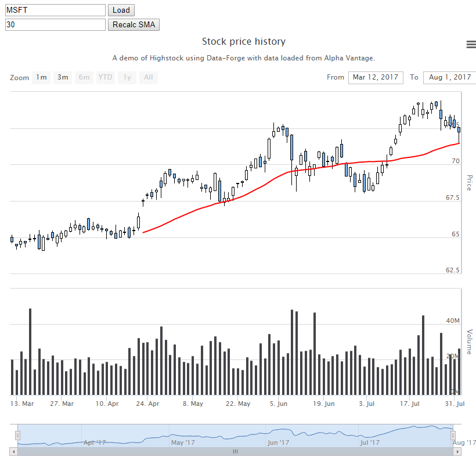Click the tallest volume bar in mid-March
The image size is (476, 457).
pos(30,352)
